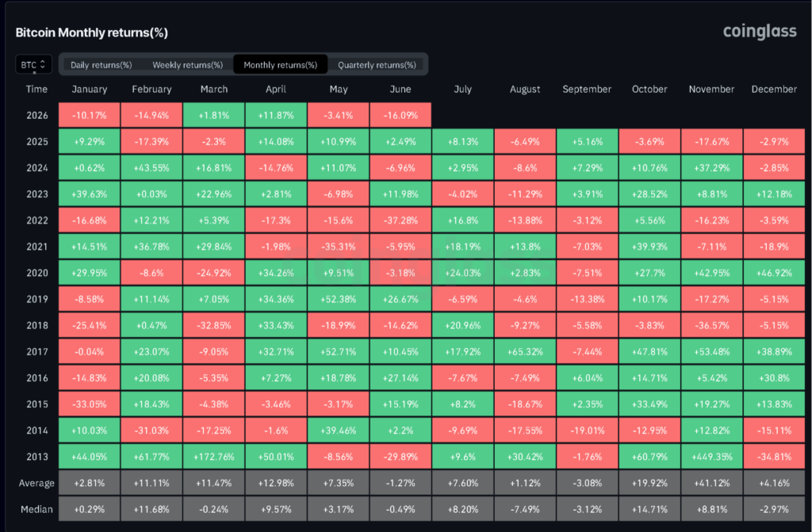Click the February column header
Image resolution: width=812 pixels, height=532 pixels.
tap(151, 89)
